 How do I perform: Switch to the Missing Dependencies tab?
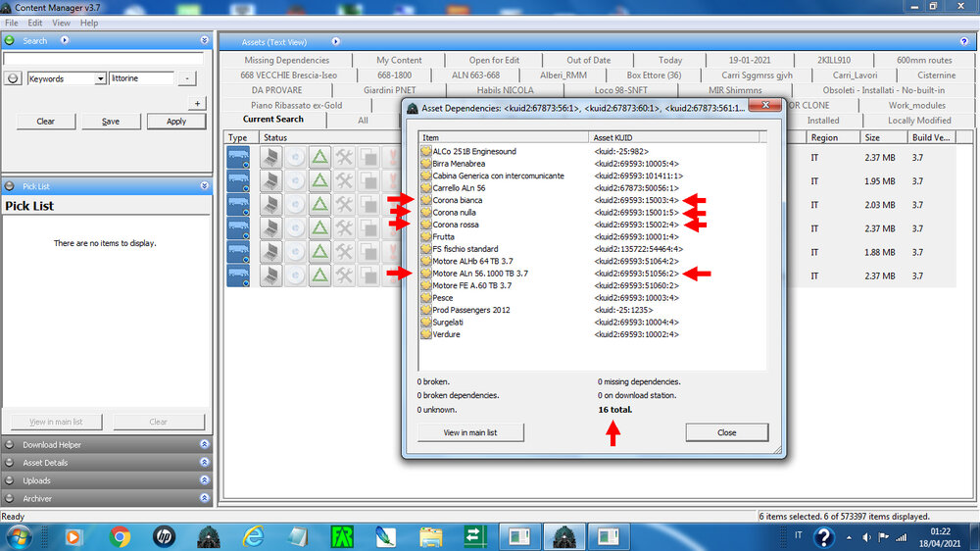286,60
